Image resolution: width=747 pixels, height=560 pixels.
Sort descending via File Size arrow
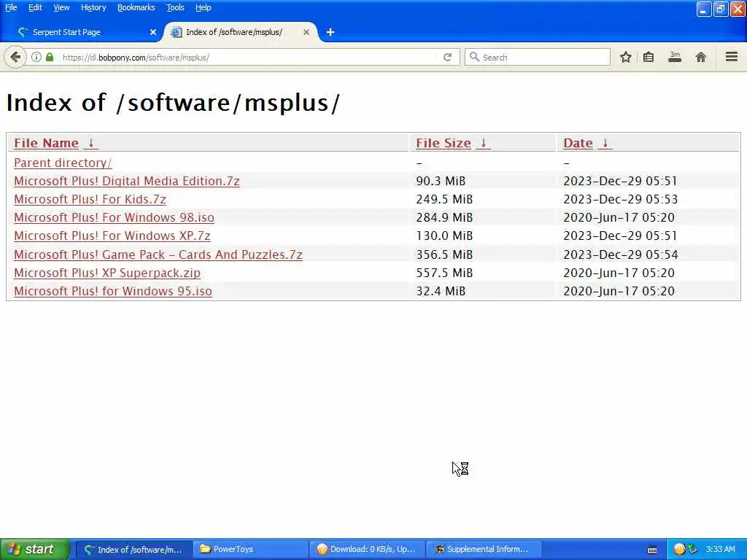pyautogui.click(x=483, y=143)
